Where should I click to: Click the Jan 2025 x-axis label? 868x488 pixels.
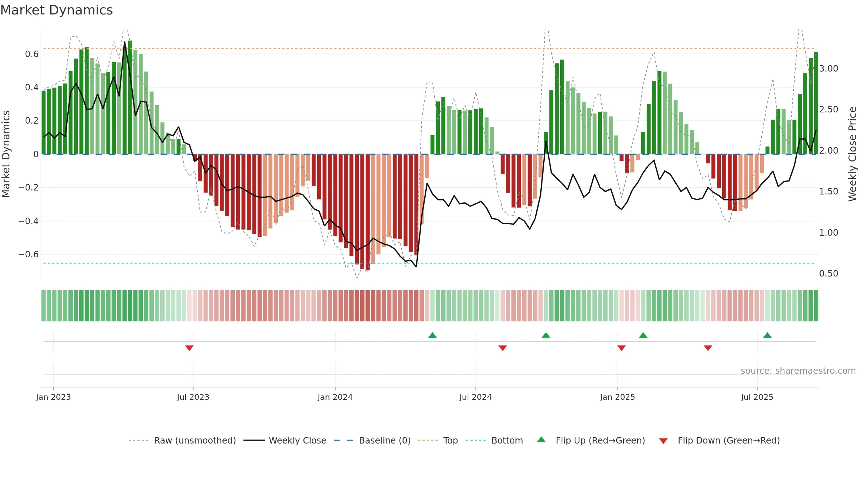tap(618, 397)
